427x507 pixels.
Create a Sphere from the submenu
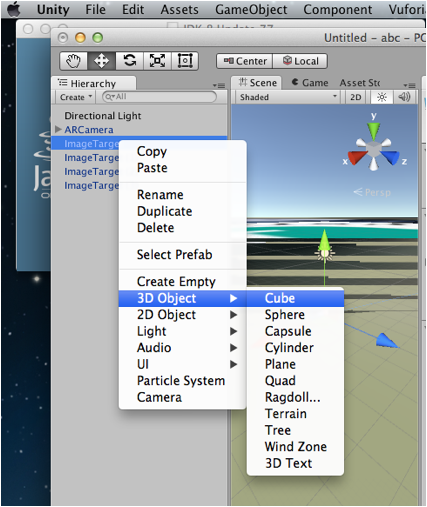(295, 315)
